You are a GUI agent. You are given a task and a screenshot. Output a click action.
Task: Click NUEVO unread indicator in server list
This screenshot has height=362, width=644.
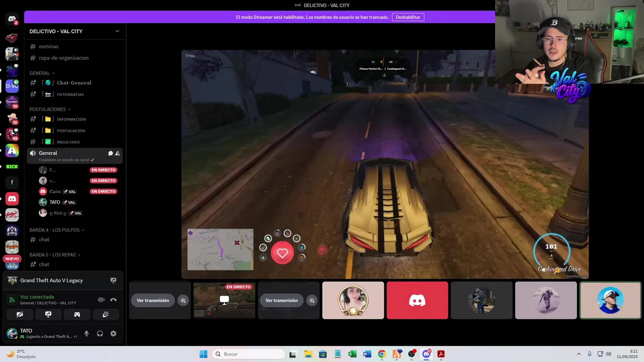pos(12,259)
